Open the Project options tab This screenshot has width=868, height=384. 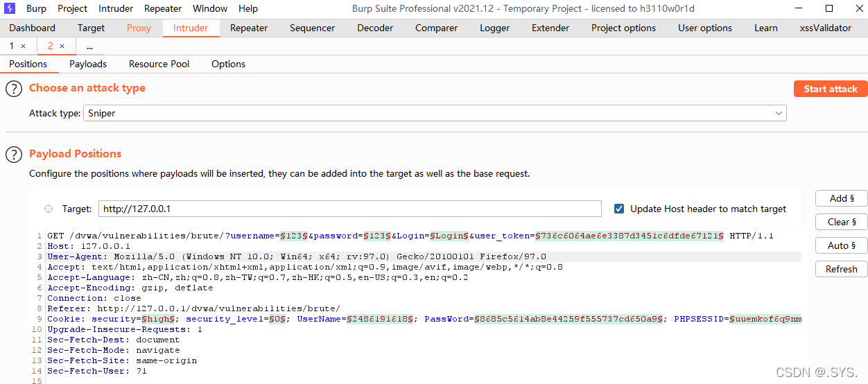point(623,28)
